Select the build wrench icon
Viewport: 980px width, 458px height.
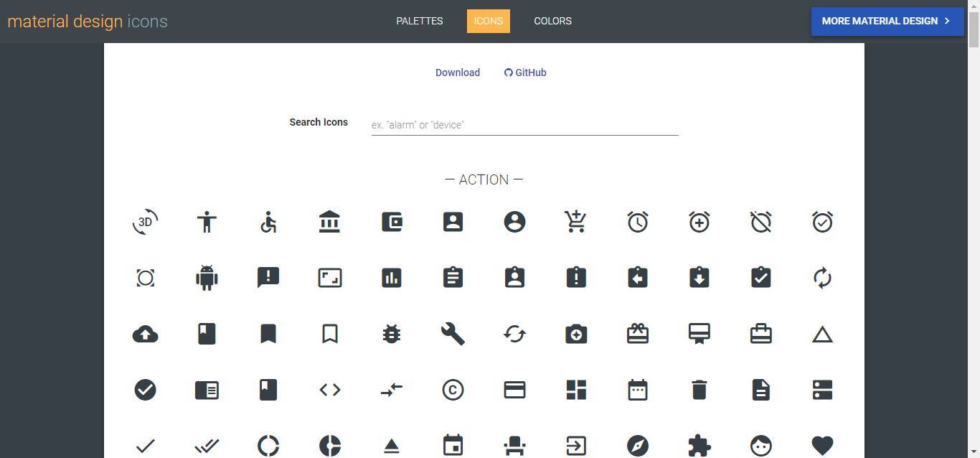pos(453,334)
